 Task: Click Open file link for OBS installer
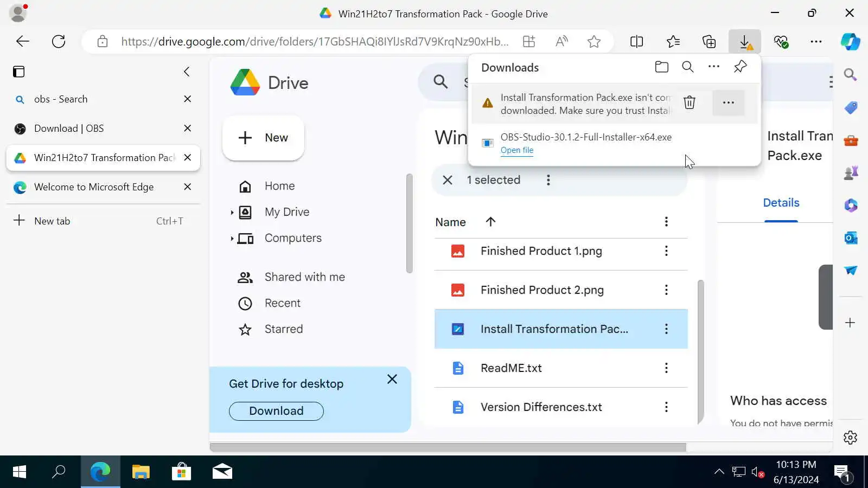(x=517, y=150)
